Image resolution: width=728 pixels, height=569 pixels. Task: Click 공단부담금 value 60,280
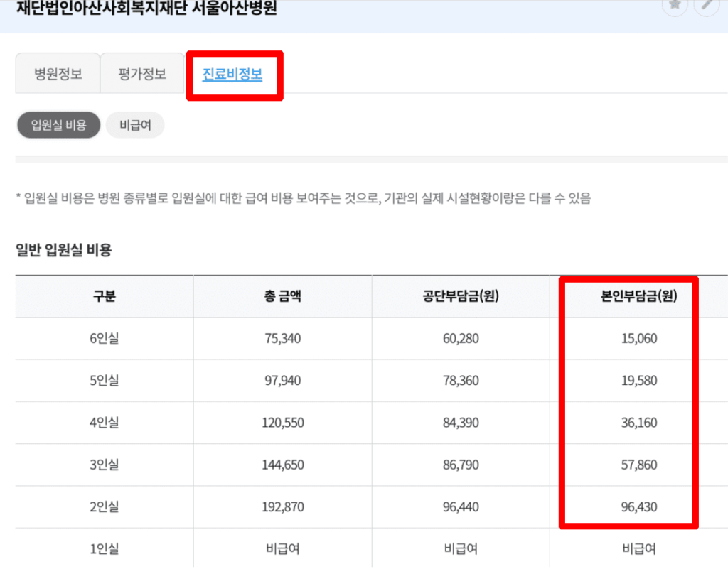click(461, 339)
